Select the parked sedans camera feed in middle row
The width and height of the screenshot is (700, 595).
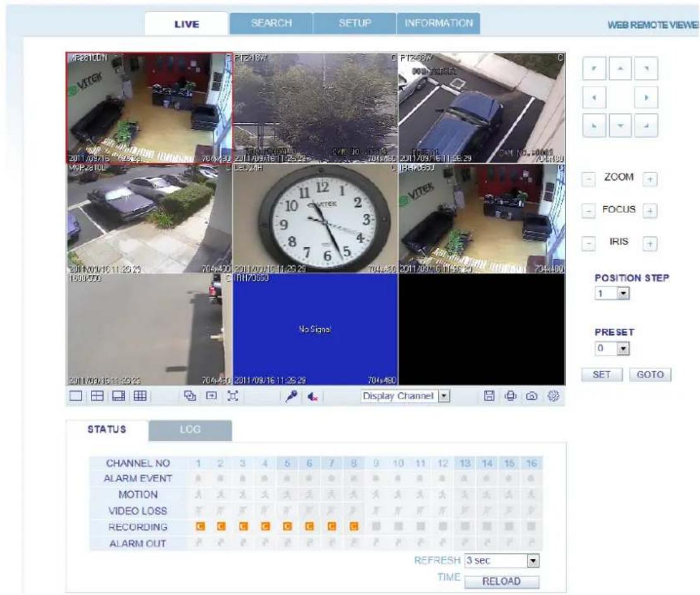tap(150, 219)
